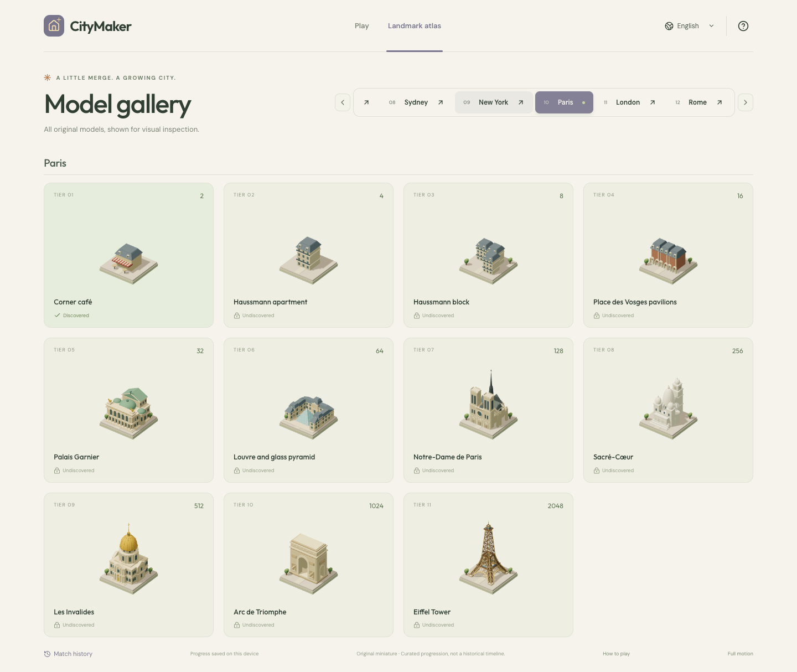Open the Les Invalides model thumbnail
Screen dimensions: 797x672
point(129,559)
